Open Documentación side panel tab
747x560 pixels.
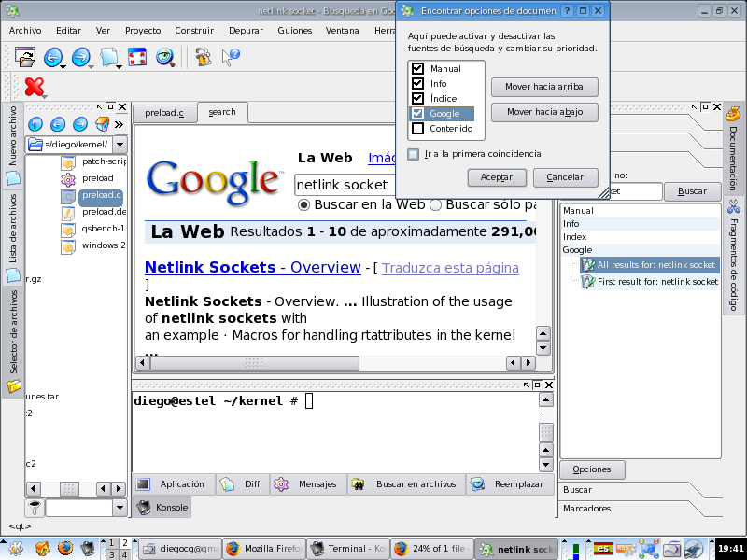[x=733, y=149]
